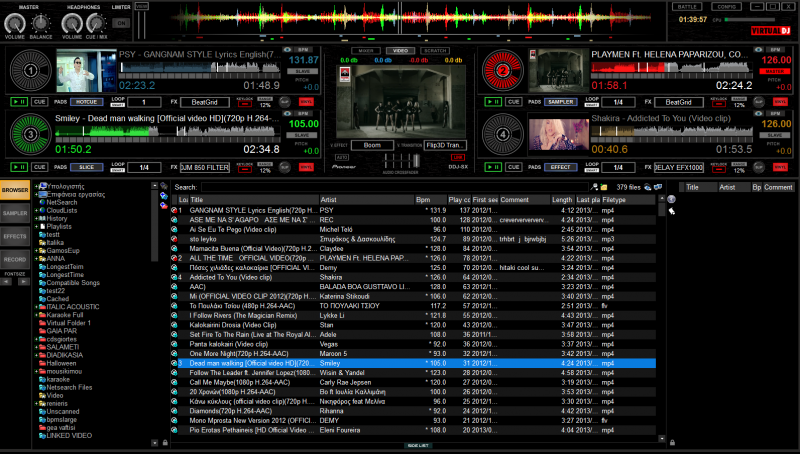This screenshot has height=454, width=800.
Task: Open the DJM 850 FILTER FX selector
Action: click(x=205, y=167)
